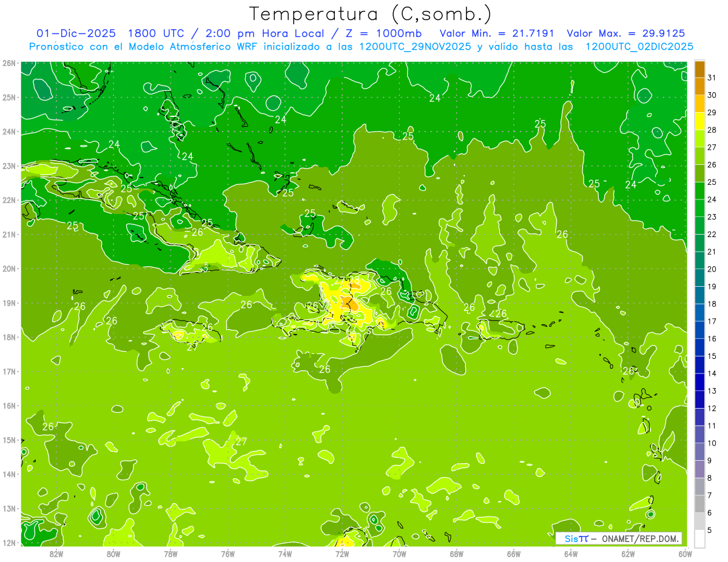Click color bar label "15"
The image size is (728, 562).
tap(712, 356)
